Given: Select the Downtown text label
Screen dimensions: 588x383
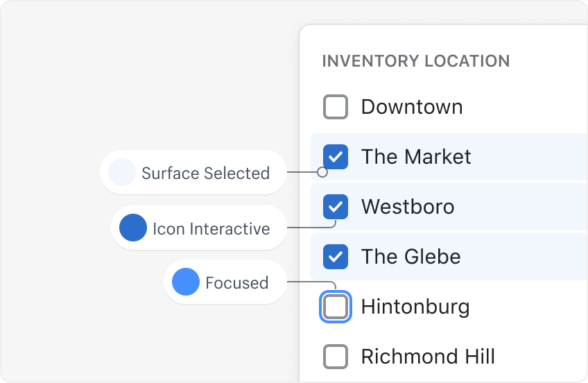Looking at the screenshot, I should click(x=412, y=107).
